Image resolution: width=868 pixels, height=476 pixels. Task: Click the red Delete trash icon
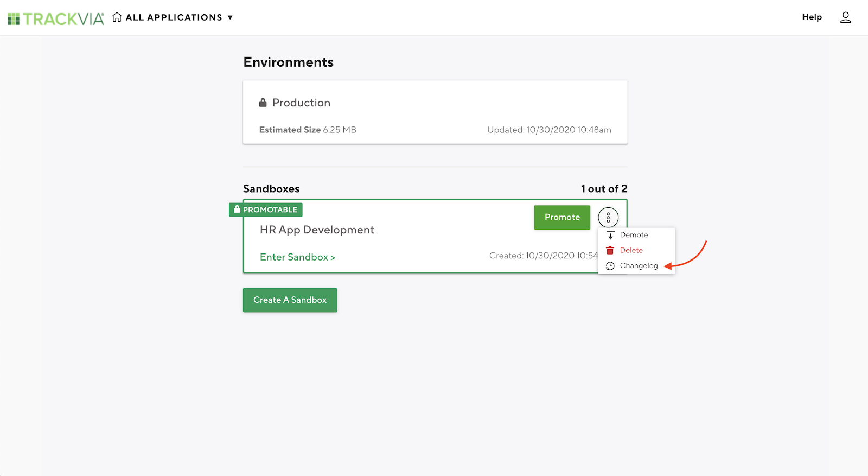[x=610, y=250]
